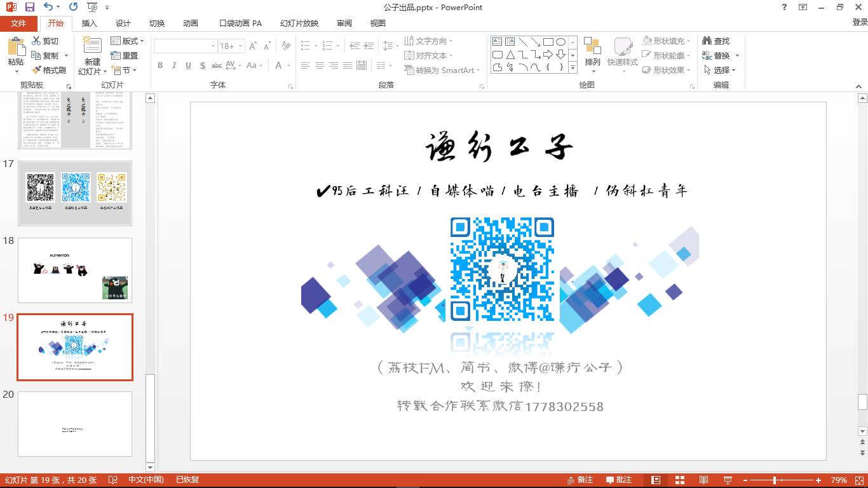Toggle Justify paragraph alignment
Screen dimensions: 868x488
click(348, 65)
